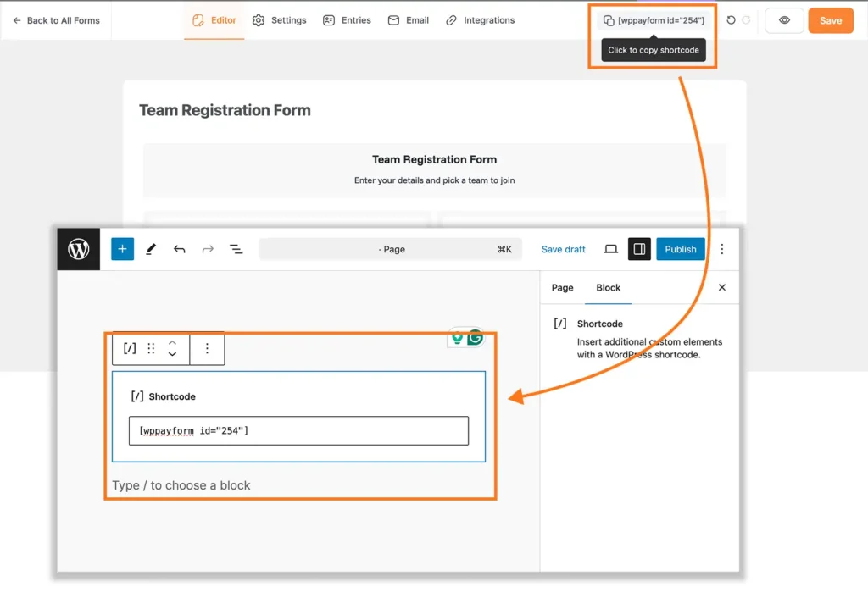The height and width of the screenshot is (598, 868).
Task: Open the Page command palette bar
Action: pos(391,249)
